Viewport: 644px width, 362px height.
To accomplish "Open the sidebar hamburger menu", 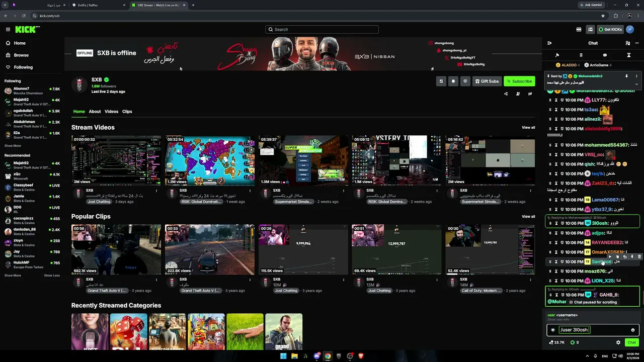I will (8, 30).
